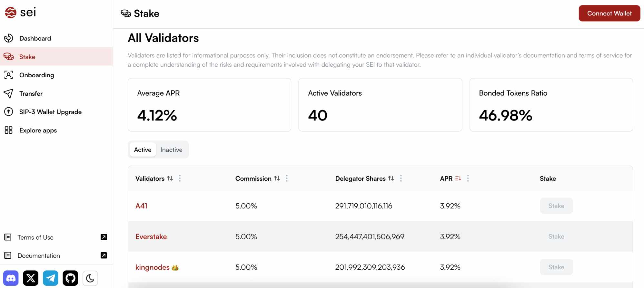Click the 5.00% commission in the A41 row

click(x=246, y=206)
